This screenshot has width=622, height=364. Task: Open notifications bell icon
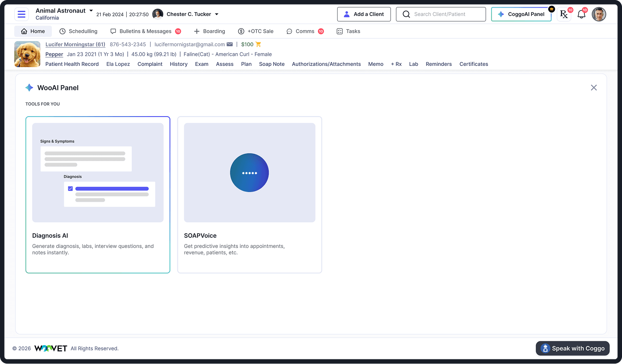[581, 14]
